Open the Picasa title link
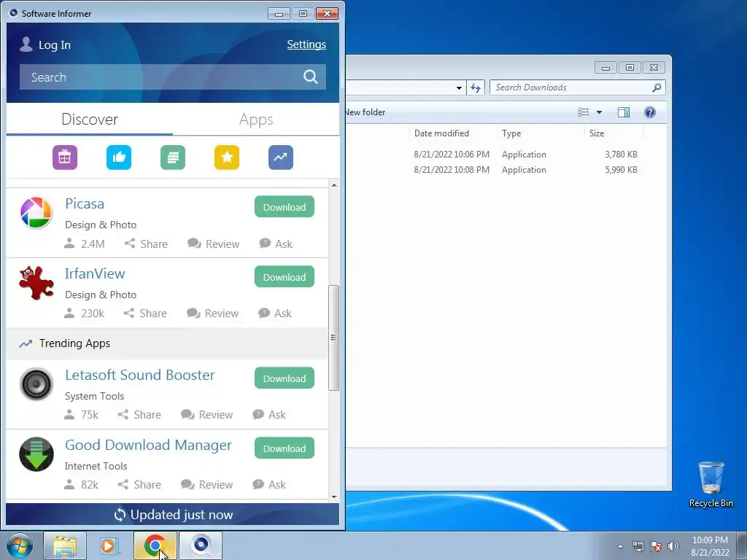 [x=85, y=203]
